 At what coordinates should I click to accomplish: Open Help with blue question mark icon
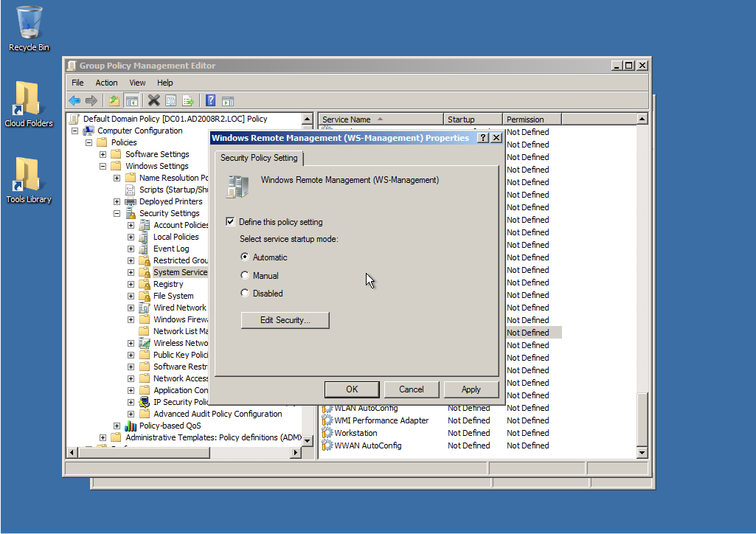tap(211, 101)
